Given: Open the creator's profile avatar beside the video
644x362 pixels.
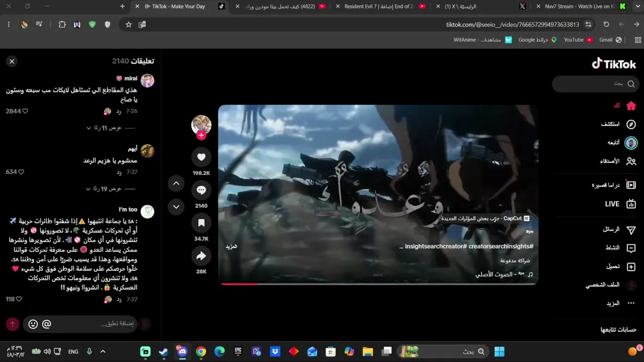Looking at the screenshot, I should click(201, 125).
